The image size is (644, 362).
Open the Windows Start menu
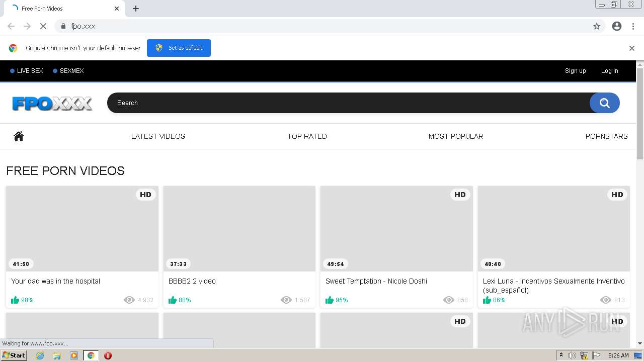[14, 355]
